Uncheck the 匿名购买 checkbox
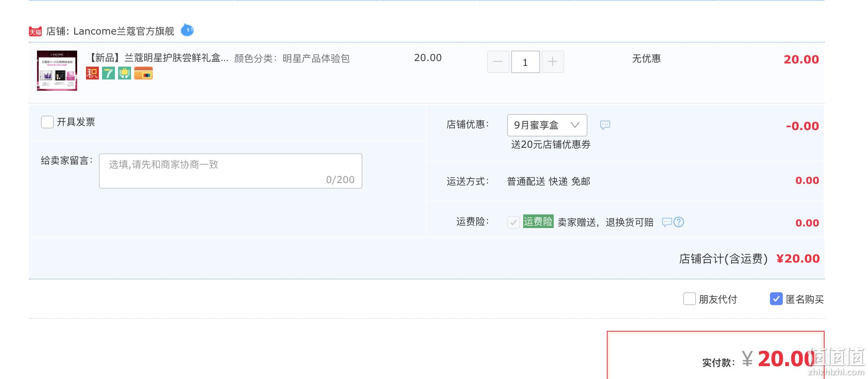This screenshot has height=379, width=868. 776,299
